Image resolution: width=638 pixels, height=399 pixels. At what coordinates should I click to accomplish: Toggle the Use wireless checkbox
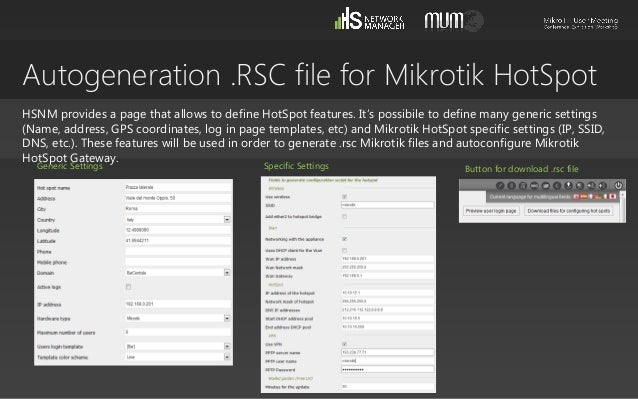pyautogui.click(x=344, y=196)
